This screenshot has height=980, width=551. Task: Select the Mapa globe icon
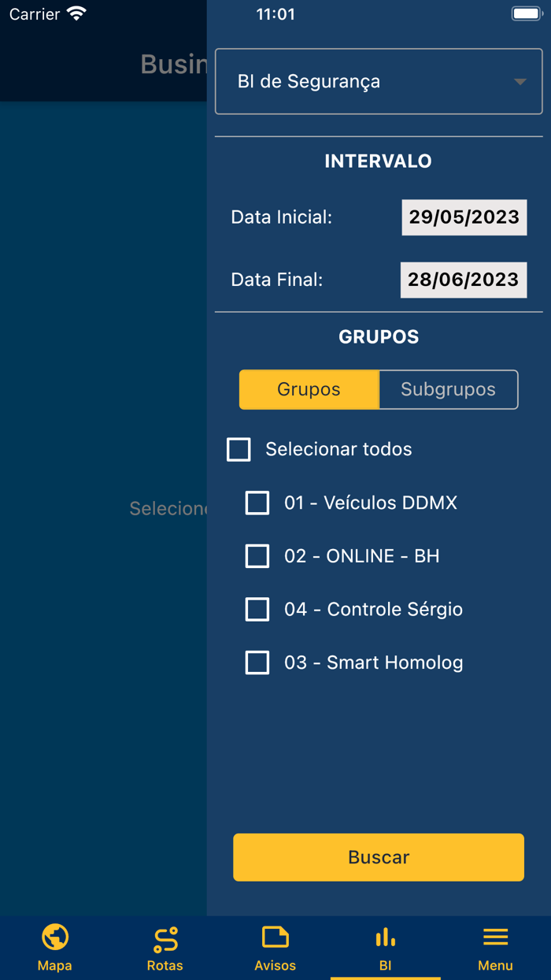(54, 937)
